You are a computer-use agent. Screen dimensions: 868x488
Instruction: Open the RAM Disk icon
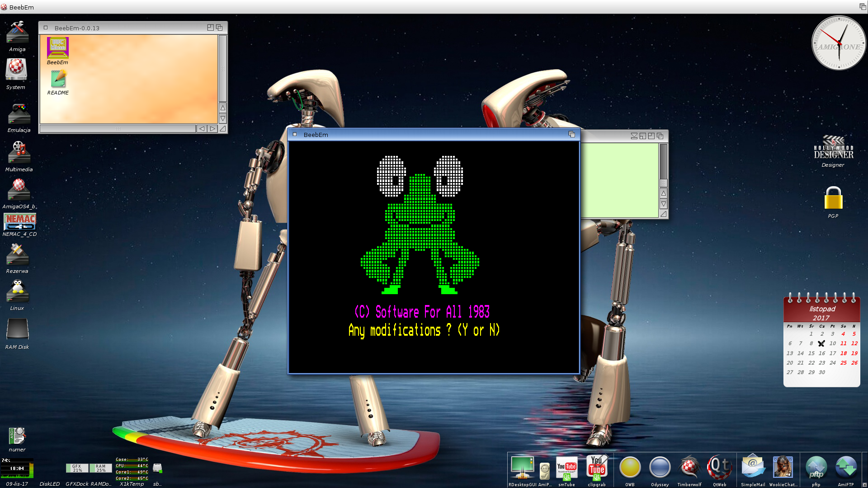coord(17,329)
